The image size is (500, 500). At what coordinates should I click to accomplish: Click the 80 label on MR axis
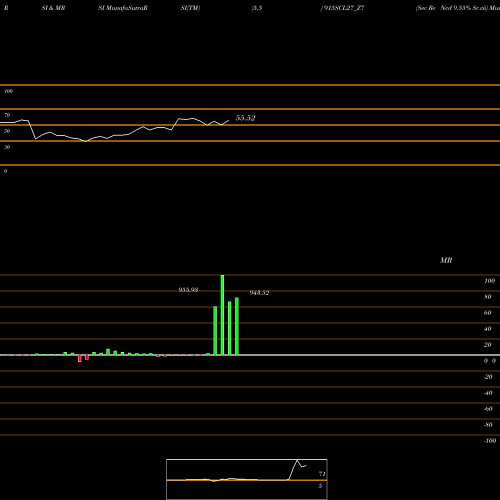pyautogui.click(x=488, y=297)
